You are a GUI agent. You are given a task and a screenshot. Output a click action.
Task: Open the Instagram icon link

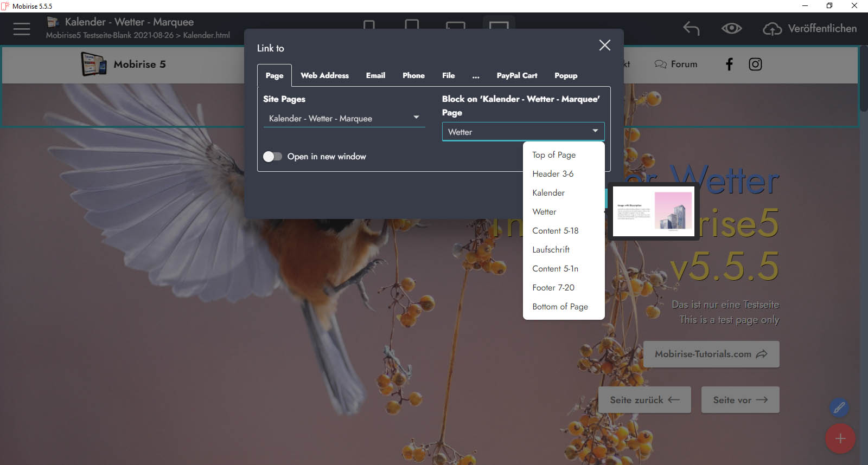pyautogui.click(x=755, y=64)
